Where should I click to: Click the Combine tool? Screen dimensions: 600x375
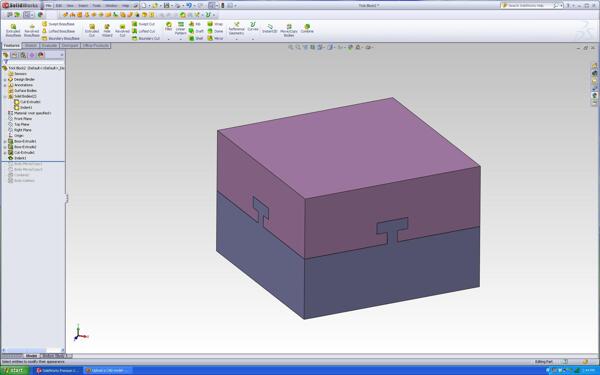(x=307, y=28)
